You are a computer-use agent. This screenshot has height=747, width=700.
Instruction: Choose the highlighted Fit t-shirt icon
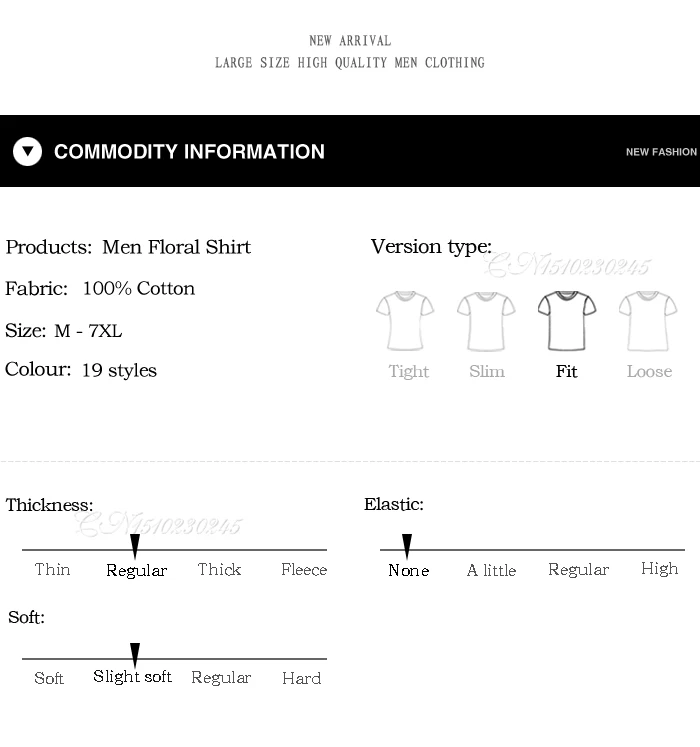tap(567, 321)
